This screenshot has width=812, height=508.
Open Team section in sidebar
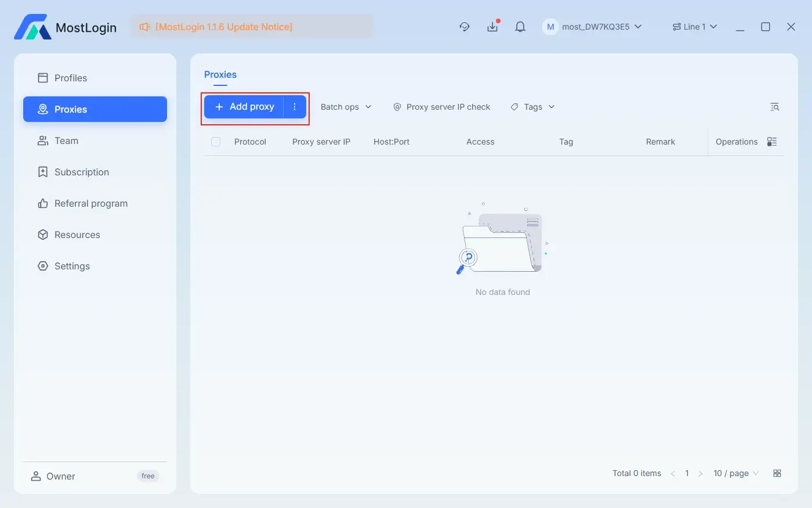point(95,140)
